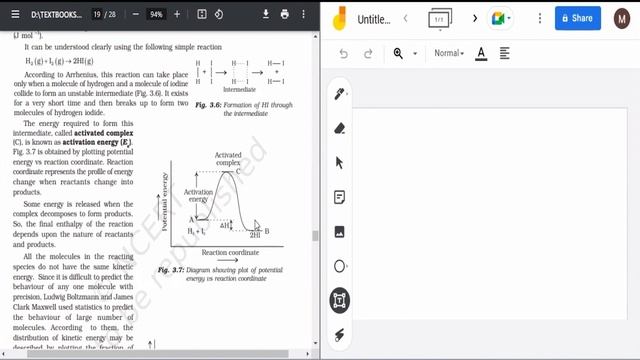Rotate the PDF page counterclockwise
The height and width of the screenshot is (360, 640).
(x=219, y=14)
